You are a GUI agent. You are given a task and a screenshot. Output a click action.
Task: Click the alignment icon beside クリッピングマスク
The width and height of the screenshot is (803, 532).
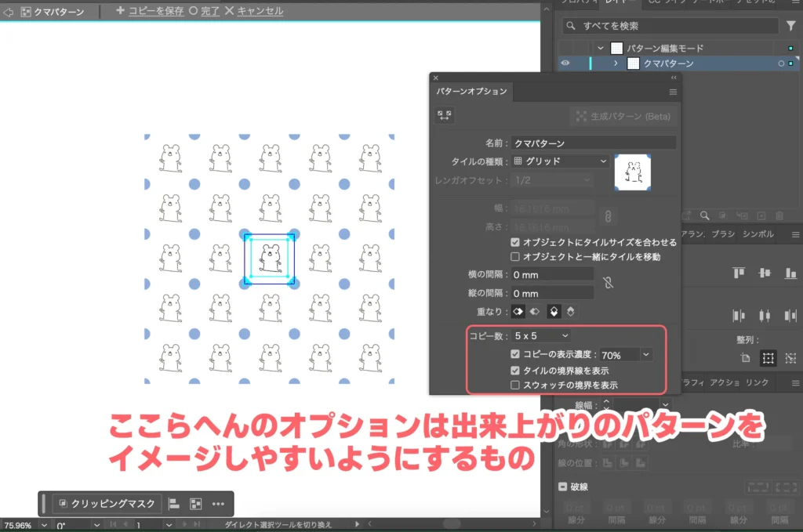click(x=174, y=505)
